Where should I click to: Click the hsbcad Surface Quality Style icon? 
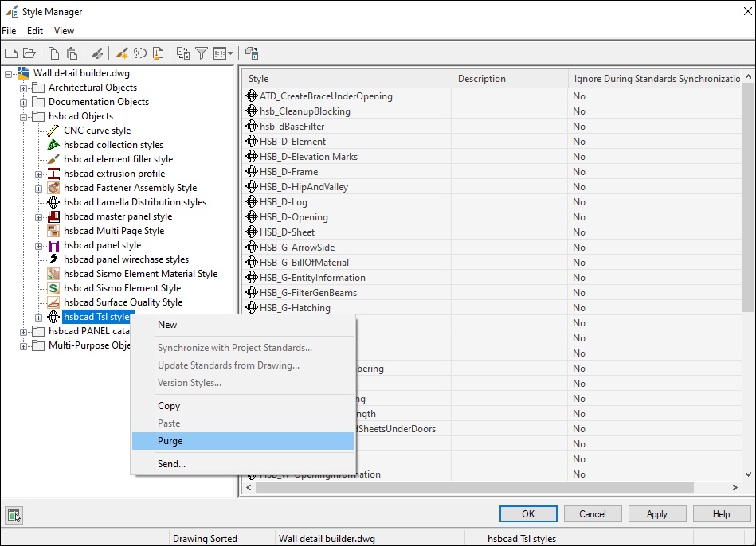pos(53,302)
